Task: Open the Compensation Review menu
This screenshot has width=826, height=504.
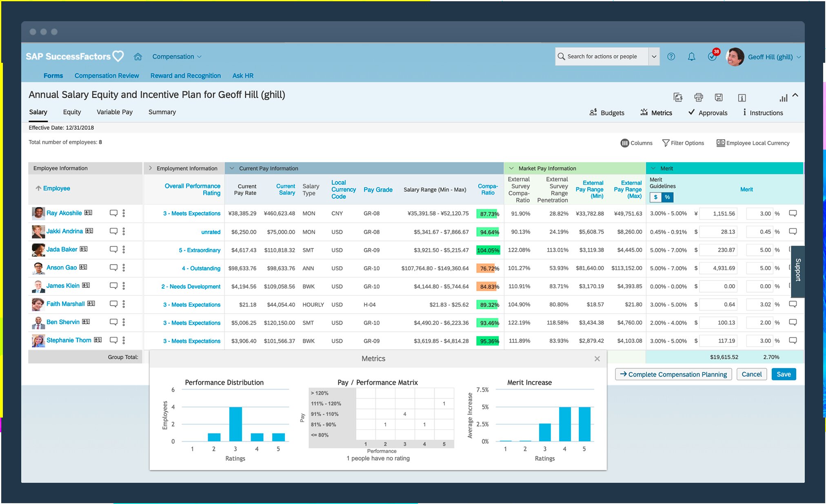Action: tap(107, 76)
